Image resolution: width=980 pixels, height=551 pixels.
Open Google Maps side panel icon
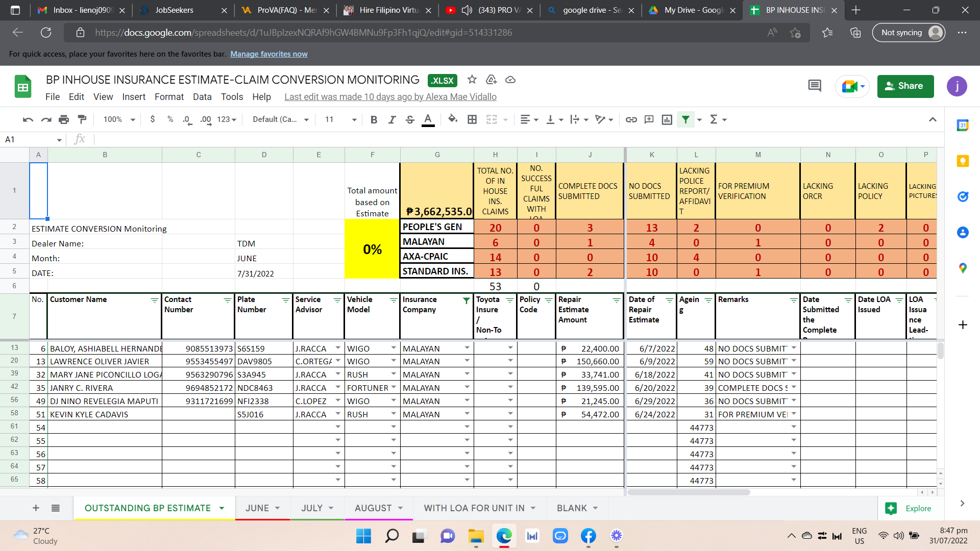click(x=963, y=268)
